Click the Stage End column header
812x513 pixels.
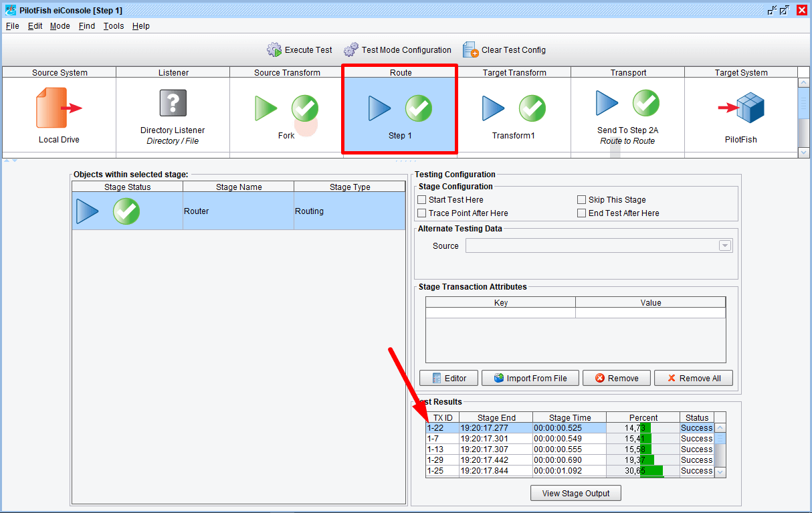click(x=496, y=417)
